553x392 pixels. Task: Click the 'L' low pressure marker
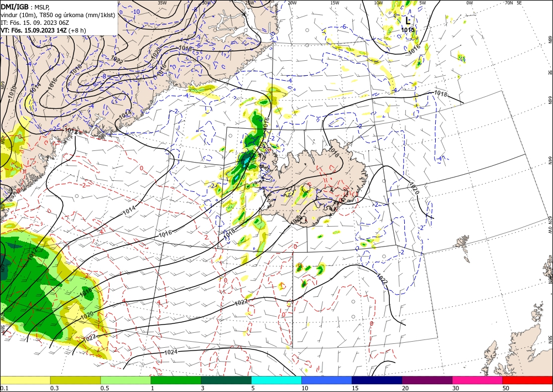408,20
